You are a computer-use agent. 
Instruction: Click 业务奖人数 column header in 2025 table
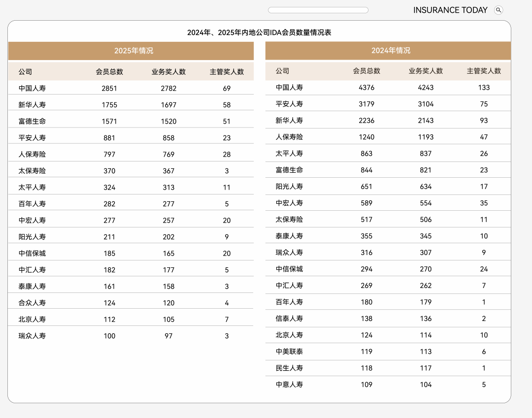click(x=168, y=72)
